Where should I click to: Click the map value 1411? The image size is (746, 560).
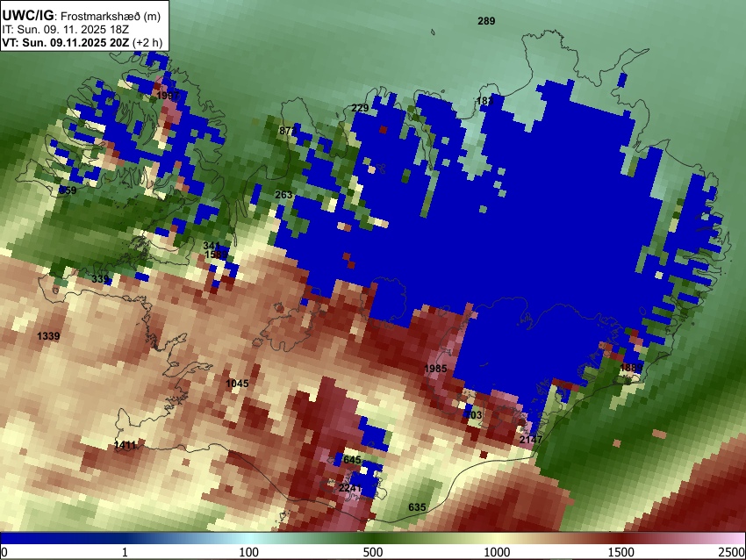point(126,445)
